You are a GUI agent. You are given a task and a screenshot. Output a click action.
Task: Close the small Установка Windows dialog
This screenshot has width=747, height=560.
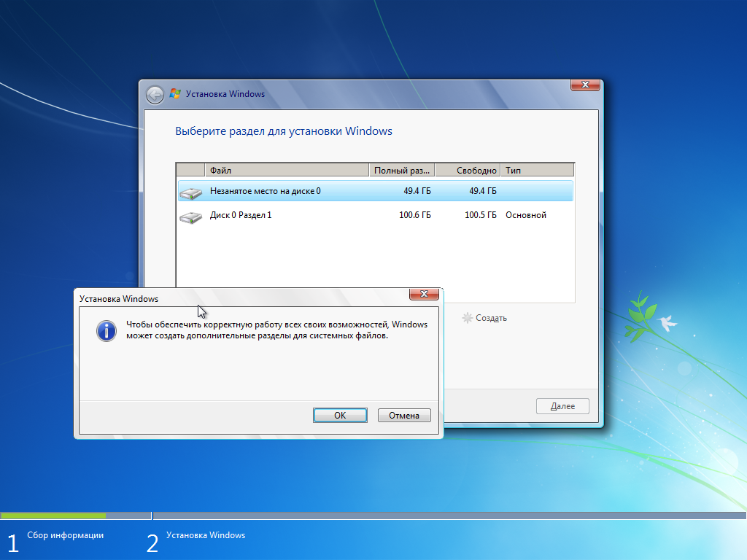[x=424, y=294]
